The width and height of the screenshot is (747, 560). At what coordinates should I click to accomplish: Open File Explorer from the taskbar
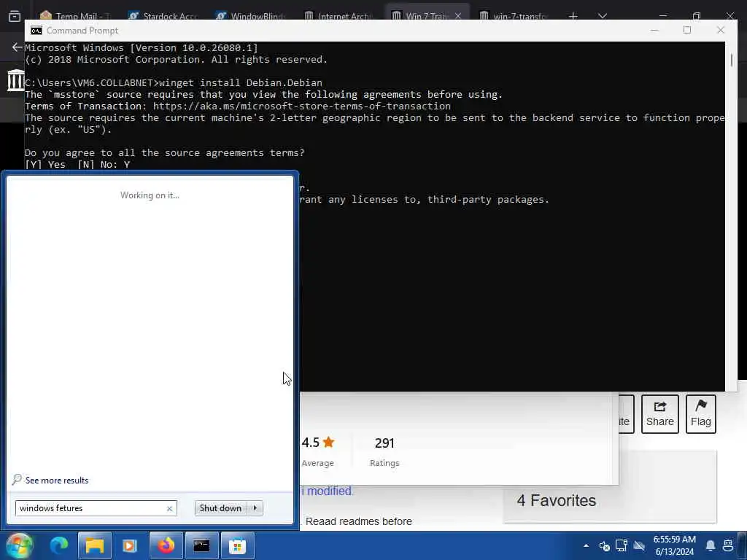tap(94, 545)
